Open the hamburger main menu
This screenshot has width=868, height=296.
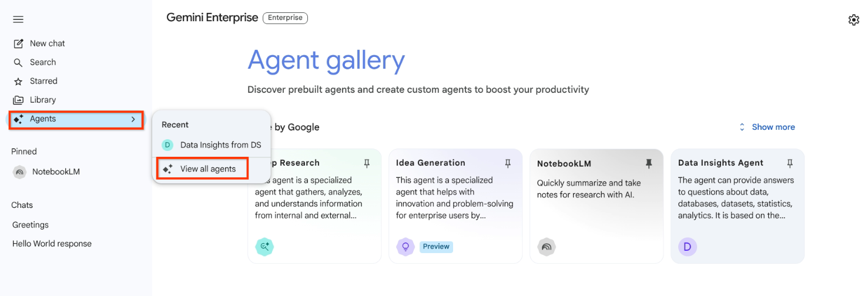coord(18,19)
